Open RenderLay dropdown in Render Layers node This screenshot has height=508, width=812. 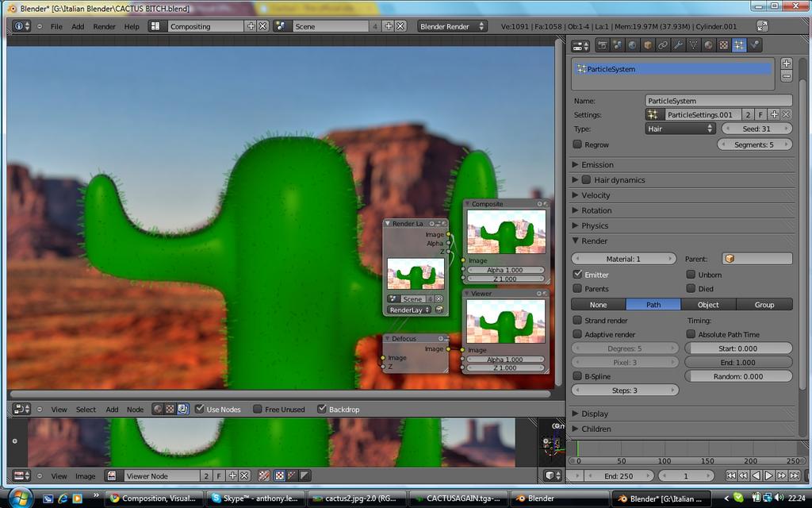point(410,310)
